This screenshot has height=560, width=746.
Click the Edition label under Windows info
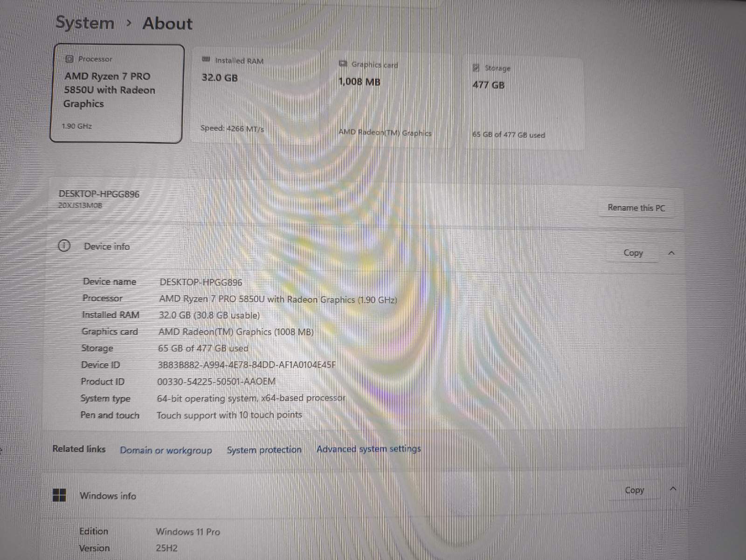(94, 531)
